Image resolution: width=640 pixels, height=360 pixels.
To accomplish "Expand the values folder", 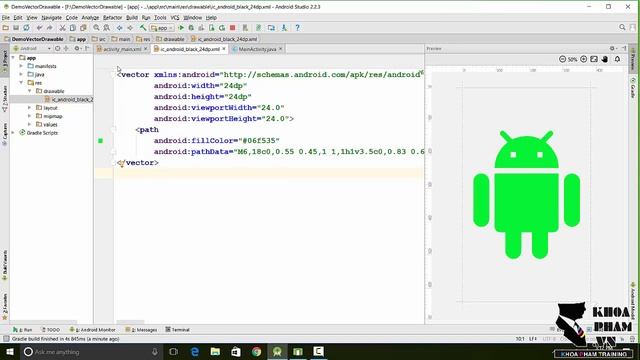I will click(x=29, y=124).
